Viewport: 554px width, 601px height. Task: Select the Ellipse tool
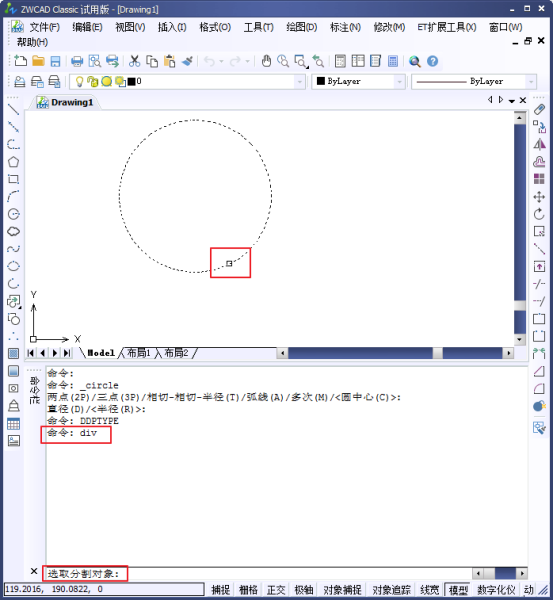13,266
